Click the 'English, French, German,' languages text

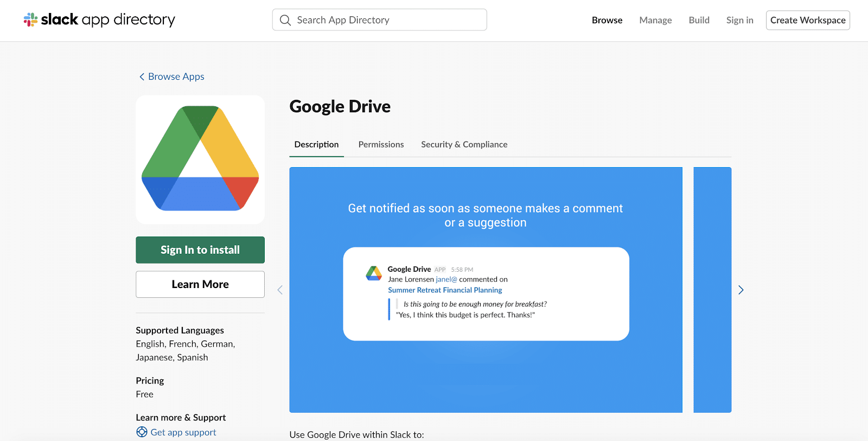pos(186,344)
